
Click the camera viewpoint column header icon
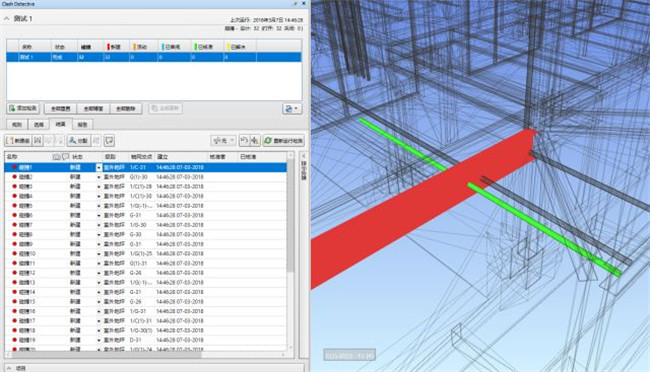pyautogui.click(x=56, y=157)
